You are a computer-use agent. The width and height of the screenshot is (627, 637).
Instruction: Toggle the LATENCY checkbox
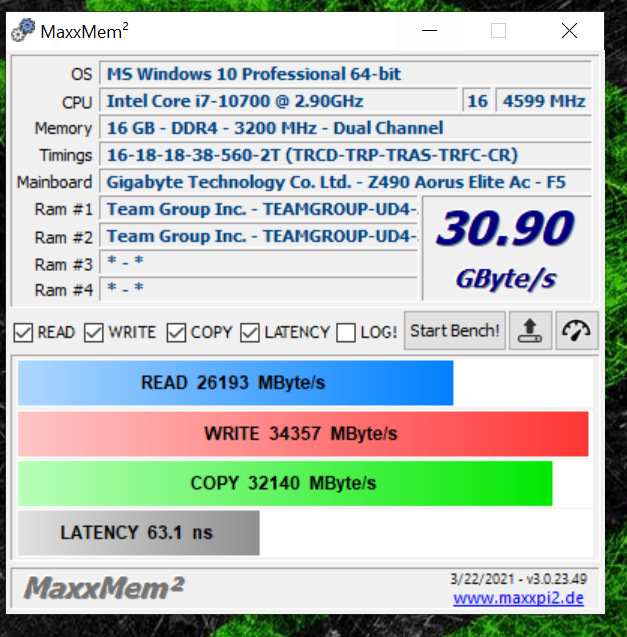tap(250, 333)
